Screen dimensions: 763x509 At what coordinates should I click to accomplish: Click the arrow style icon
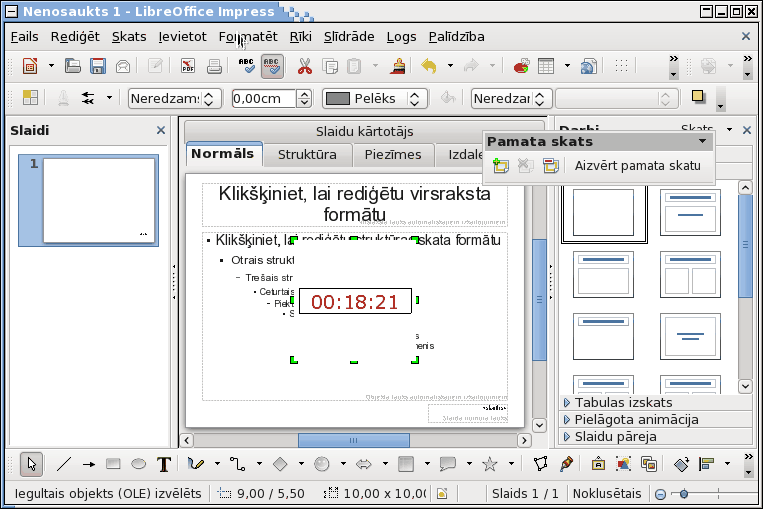point(88,98)
